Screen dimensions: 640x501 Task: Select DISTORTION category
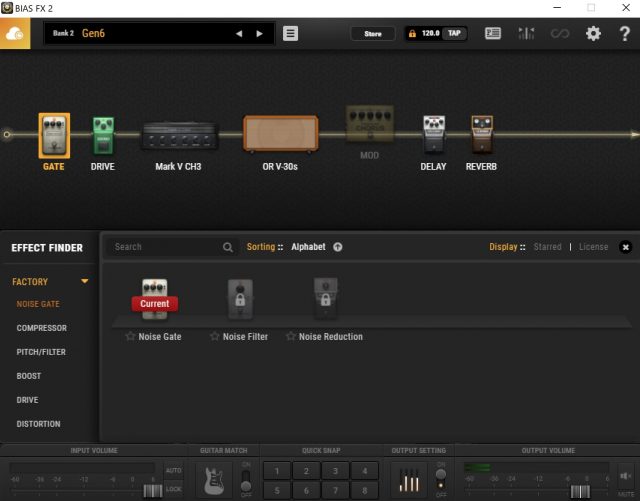[38, 424]
